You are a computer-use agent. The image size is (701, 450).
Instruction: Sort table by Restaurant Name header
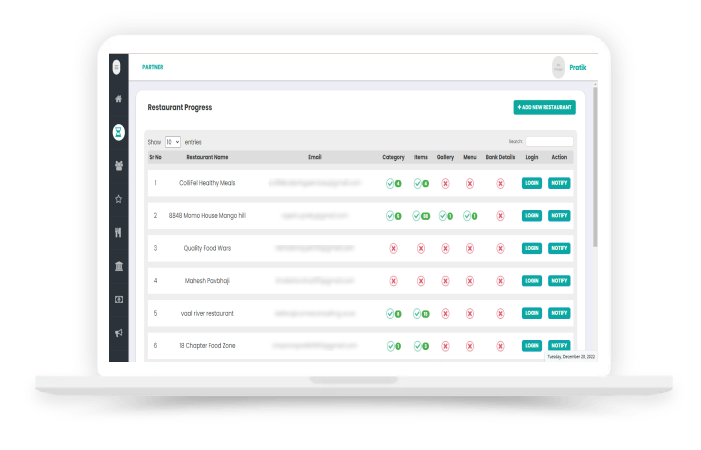(x=207, y=157)
